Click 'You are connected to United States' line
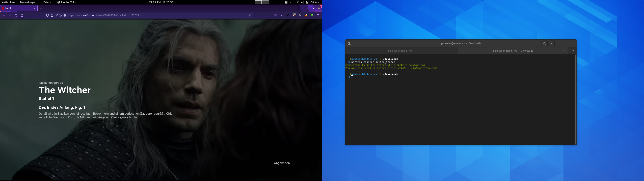644x181 pixels. coord(392,68)
